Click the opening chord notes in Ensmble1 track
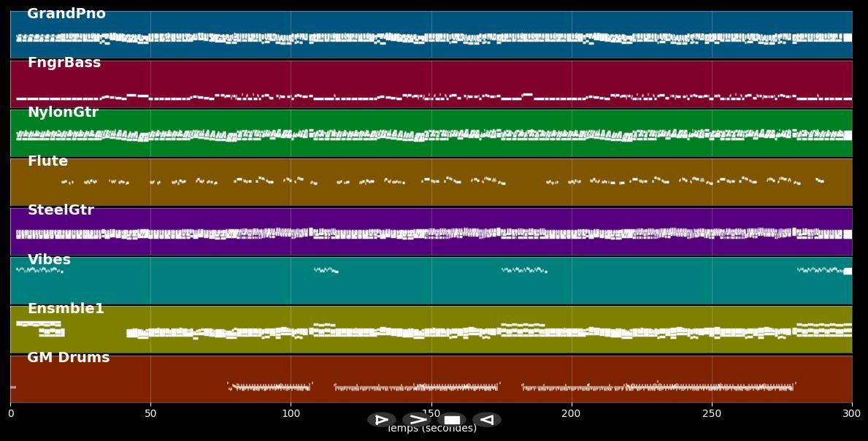Viewport: 868px width, 441px height. click(38, 323)
